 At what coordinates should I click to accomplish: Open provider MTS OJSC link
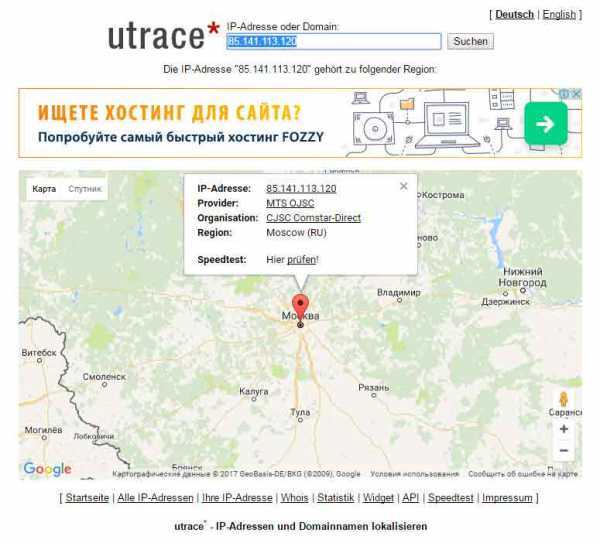click(290, 203)
